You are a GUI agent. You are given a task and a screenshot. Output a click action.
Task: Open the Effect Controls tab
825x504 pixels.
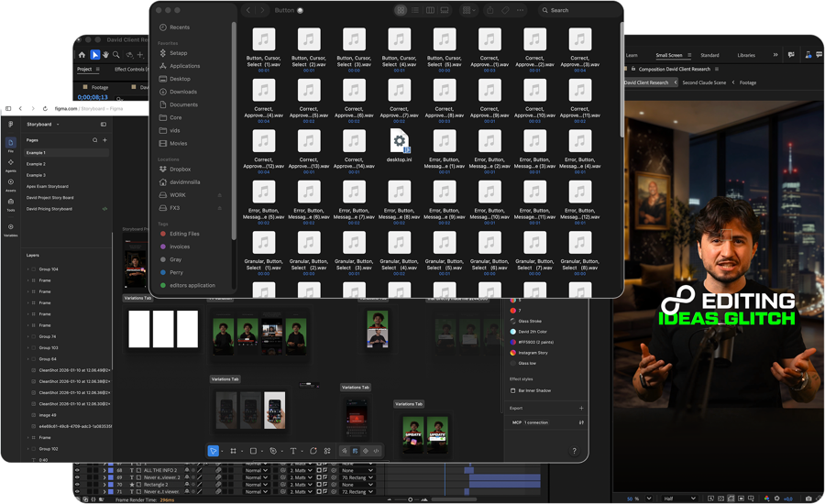click(x=131, y=69)
